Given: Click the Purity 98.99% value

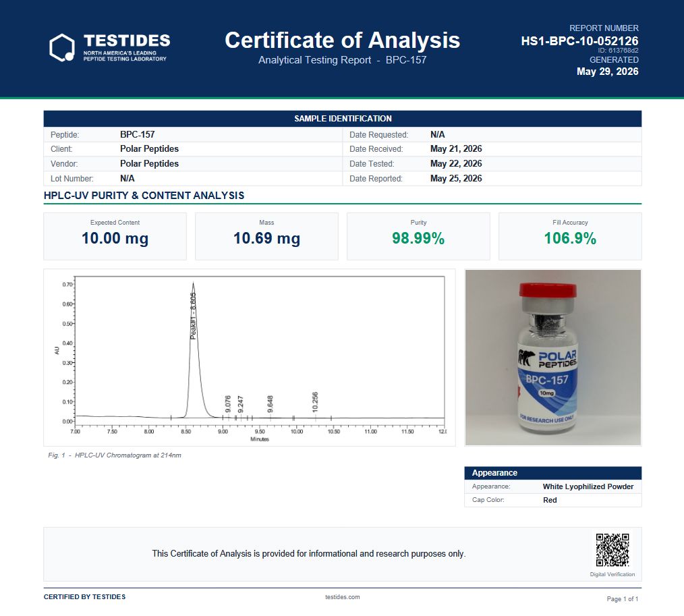Looking at the screenshot, I should tap(418, 238).
